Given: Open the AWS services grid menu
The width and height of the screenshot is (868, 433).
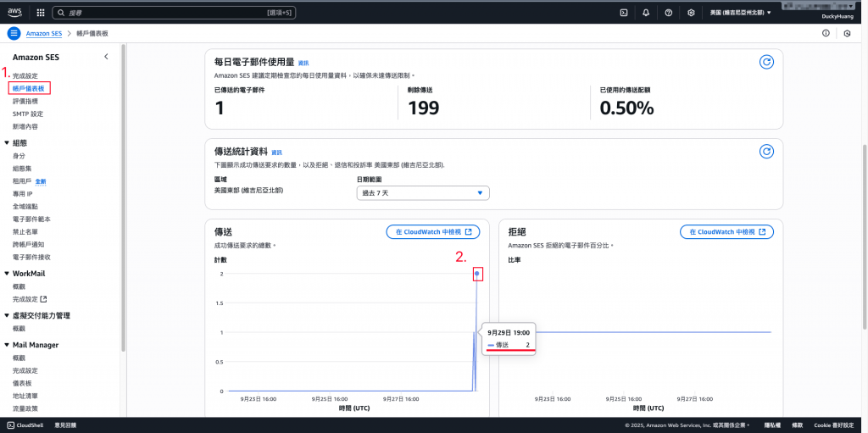Looking at the screenshot, I should pyautogui.click(x=41, y=12).
